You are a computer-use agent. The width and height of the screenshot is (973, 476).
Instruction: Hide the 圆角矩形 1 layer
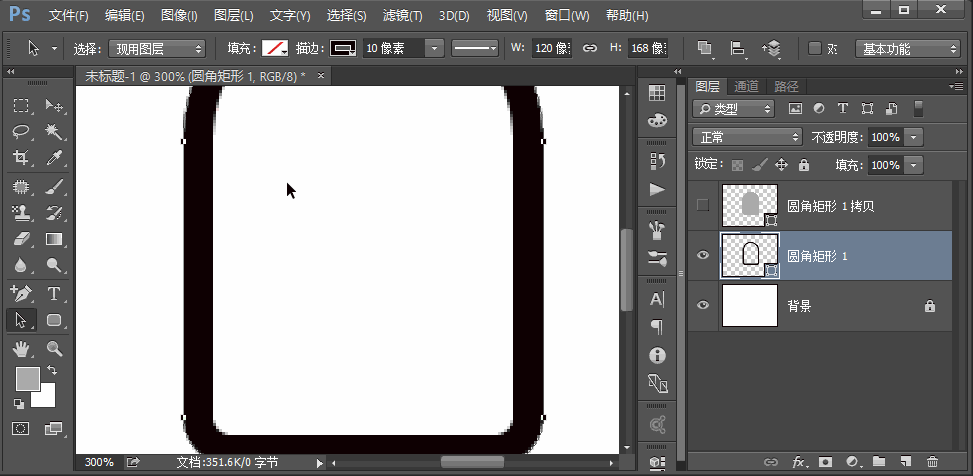703,256
